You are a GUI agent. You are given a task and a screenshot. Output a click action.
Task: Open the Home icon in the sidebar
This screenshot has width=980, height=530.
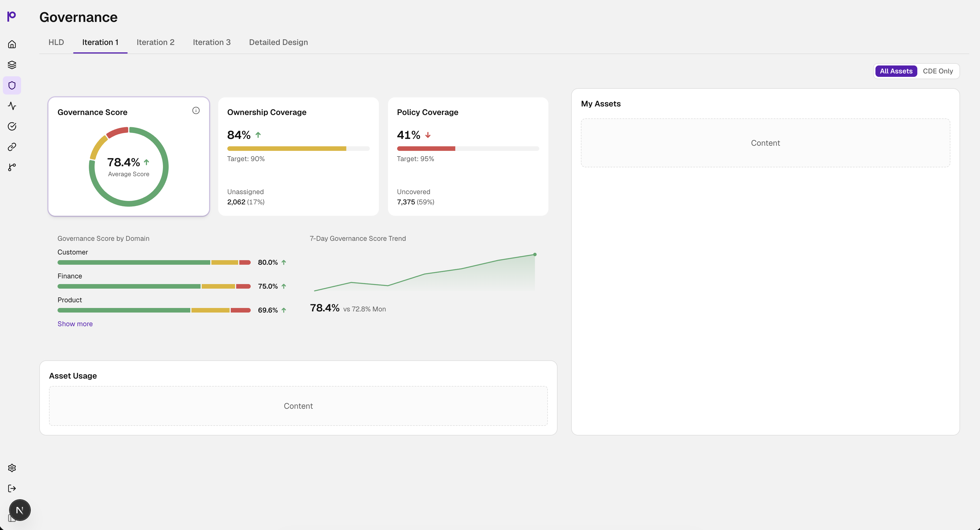12,44
